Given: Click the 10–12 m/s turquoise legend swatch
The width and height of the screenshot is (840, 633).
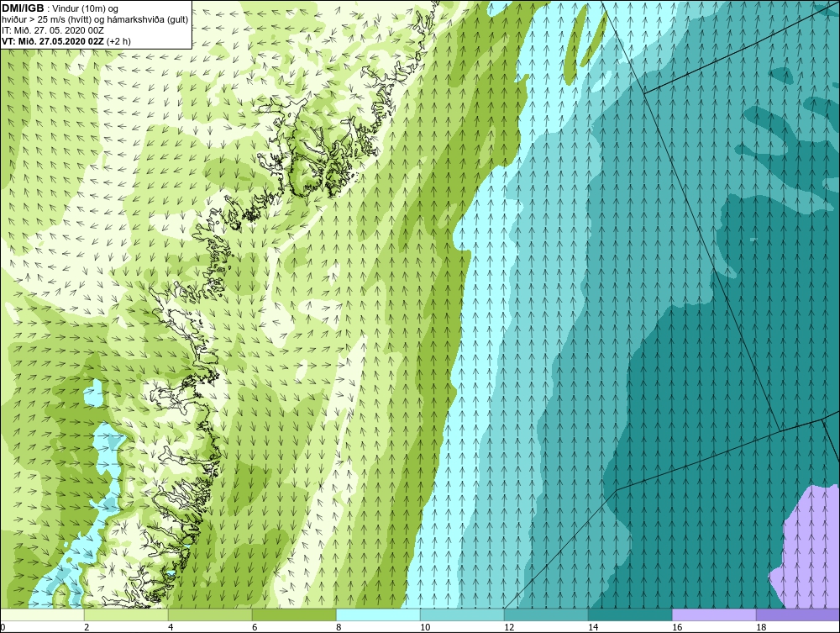Looking at the screenshot, I should coord(462,615).
